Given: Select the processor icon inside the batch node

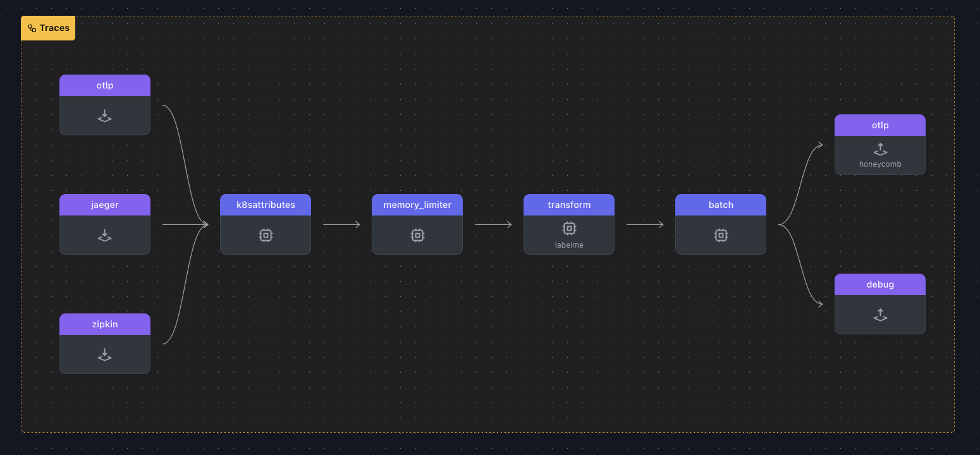Looking at the screenshot, I should click(720, 234).
